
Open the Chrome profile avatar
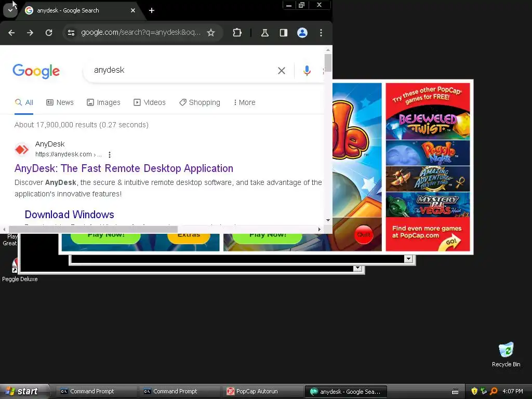coord(302,33)
